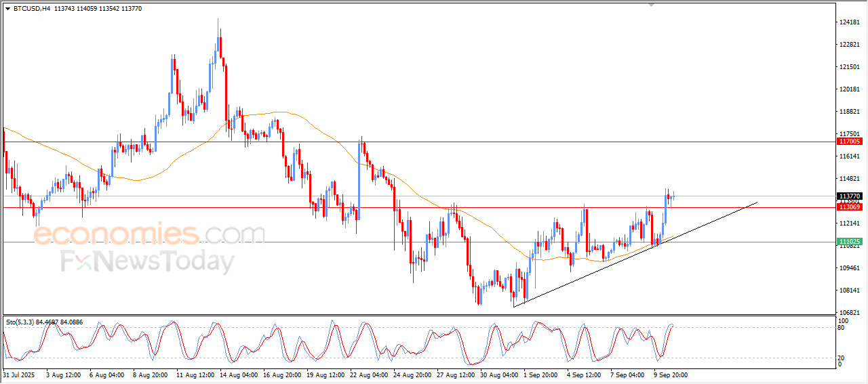Image resolution: width=868 pixels, height=384 pixels.
Task: Click the 4 Sep 12:00 time label
Action: pyautogui.click(x=584, y=375)
